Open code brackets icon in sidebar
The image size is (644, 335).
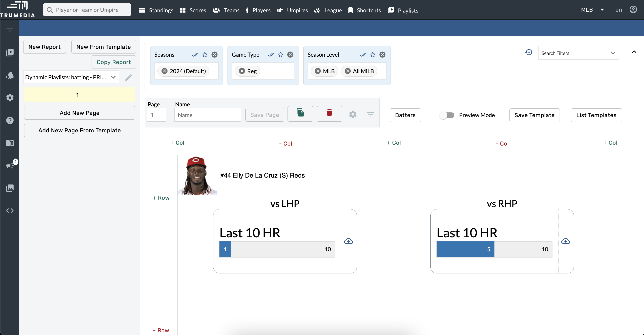(10, 210)
